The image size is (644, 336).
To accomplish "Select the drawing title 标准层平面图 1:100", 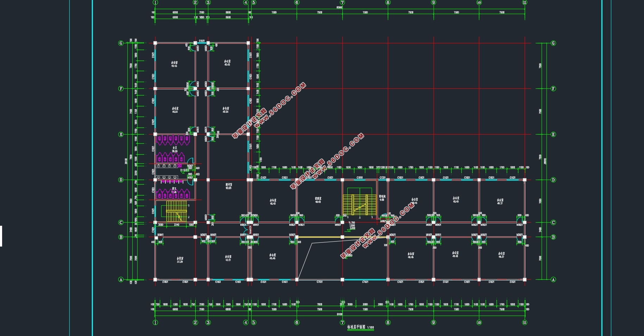I will (361, 327).
